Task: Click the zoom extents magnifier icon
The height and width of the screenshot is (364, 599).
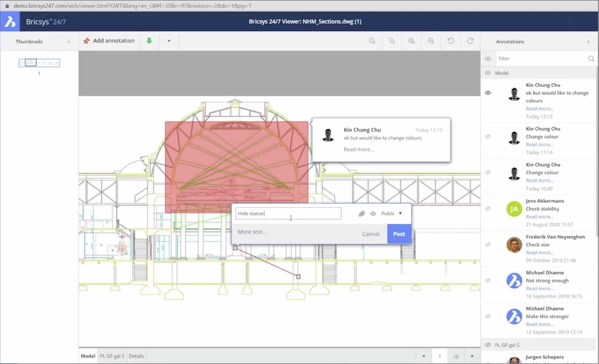Action: pos(372,41)
